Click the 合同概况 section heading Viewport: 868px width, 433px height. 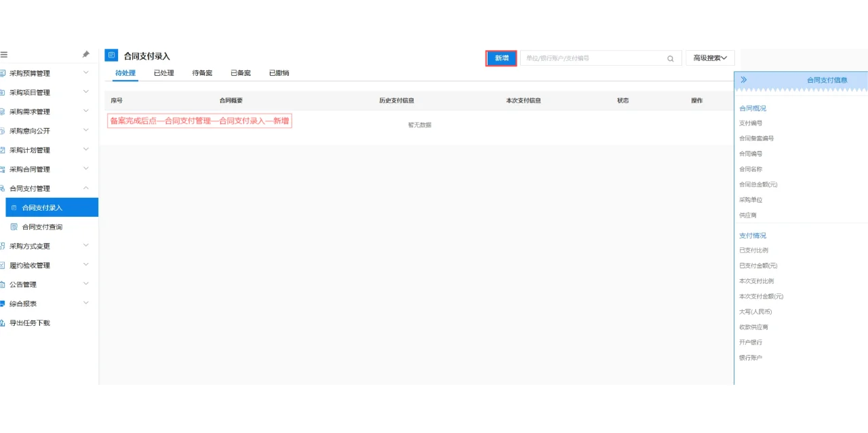click(x=753, y=108)
